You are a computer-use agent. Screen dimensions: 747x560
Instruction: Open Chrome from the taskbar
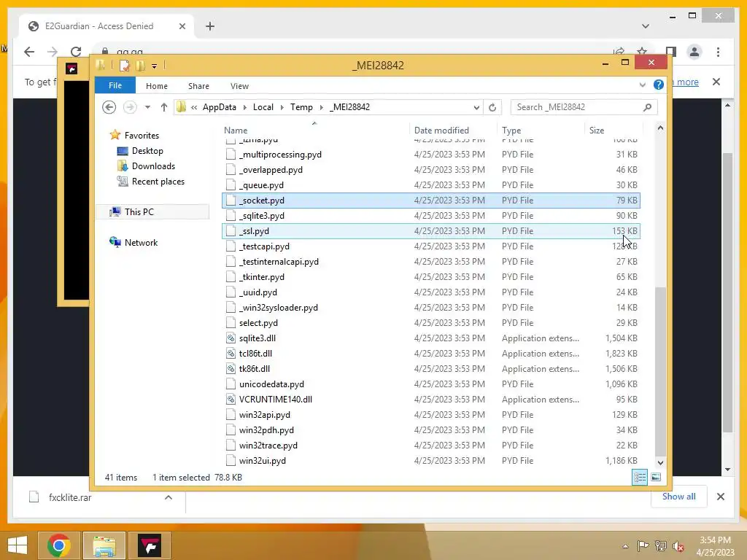click(58, 545)
